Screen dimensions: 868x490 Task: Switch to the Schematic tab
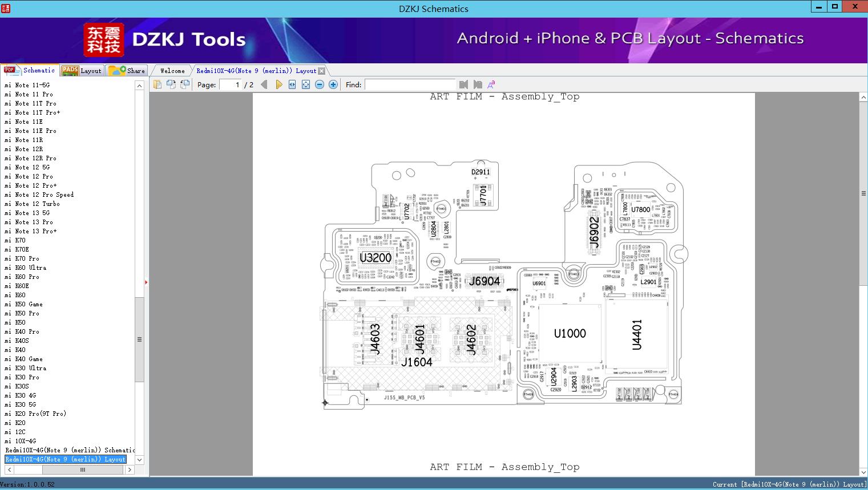pos(30,70)
